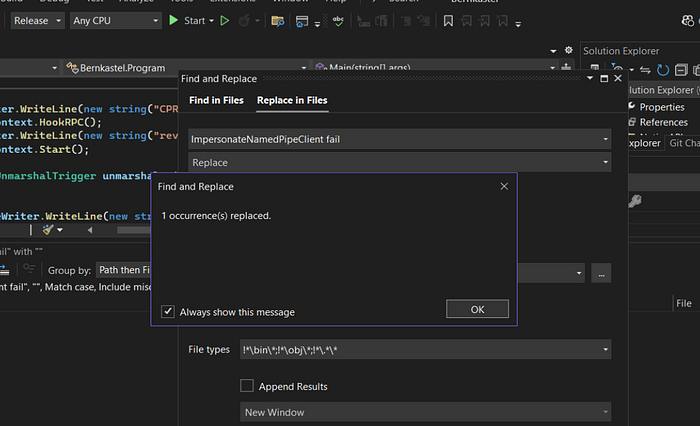Open the GitHub Copilot icon in title area

(688, 21)
